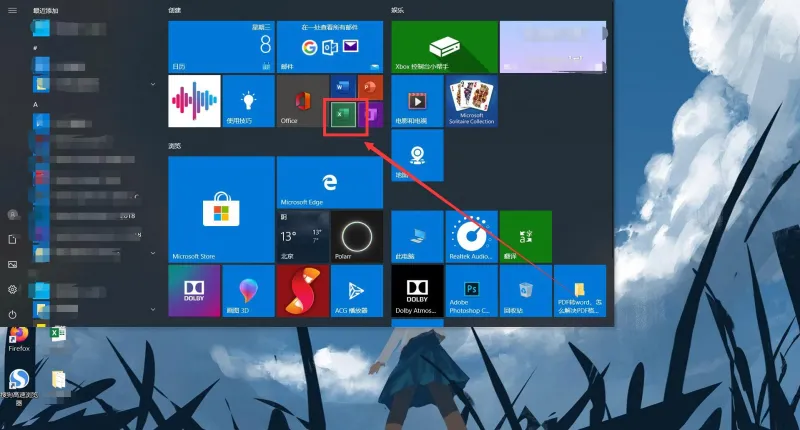Open the Beijing weather tile
Viewport: 800px width, 430px height.
point(303,237)
